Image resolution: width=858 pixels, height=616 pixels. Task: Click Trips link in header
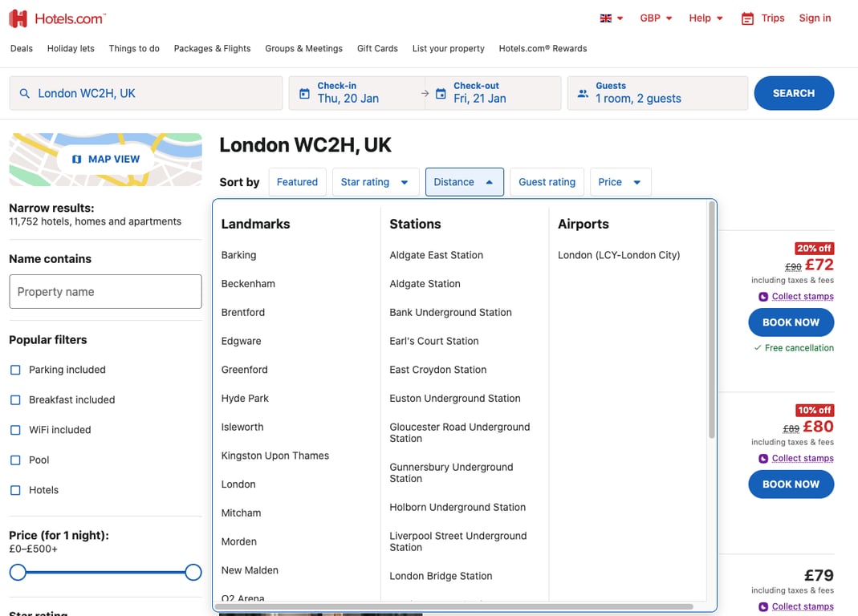pos(773,18)
